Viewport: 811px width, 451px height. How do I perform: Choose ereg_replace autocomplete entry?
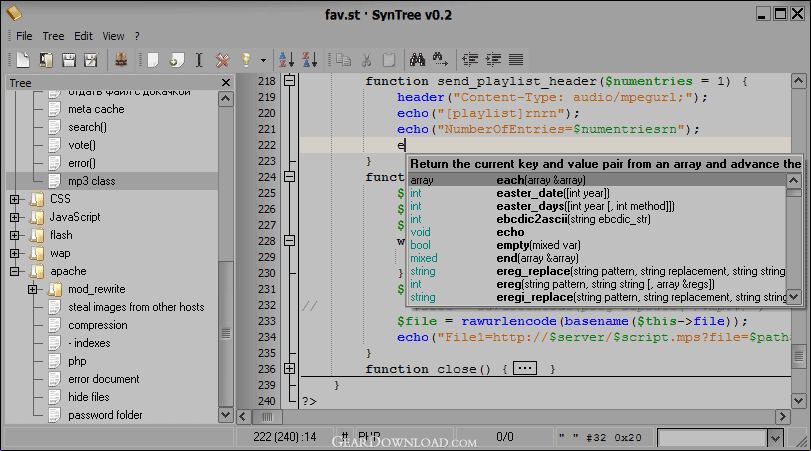(597, 272)
